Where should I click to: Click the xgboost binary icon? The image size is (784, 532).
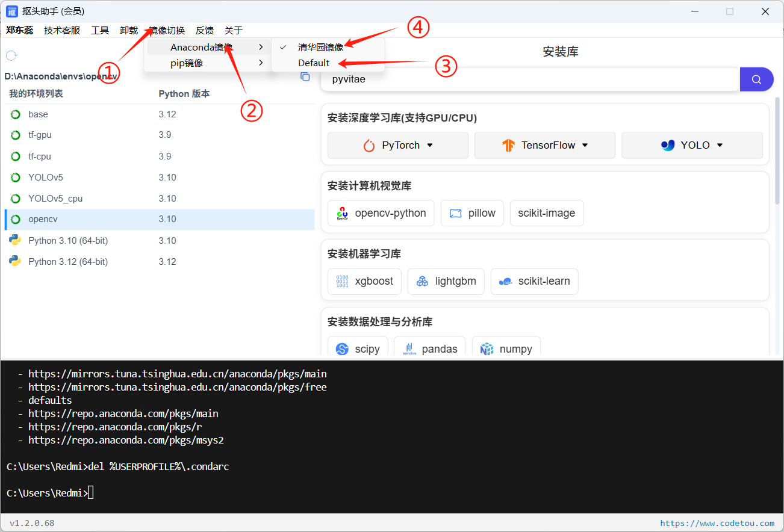(342, 281)
